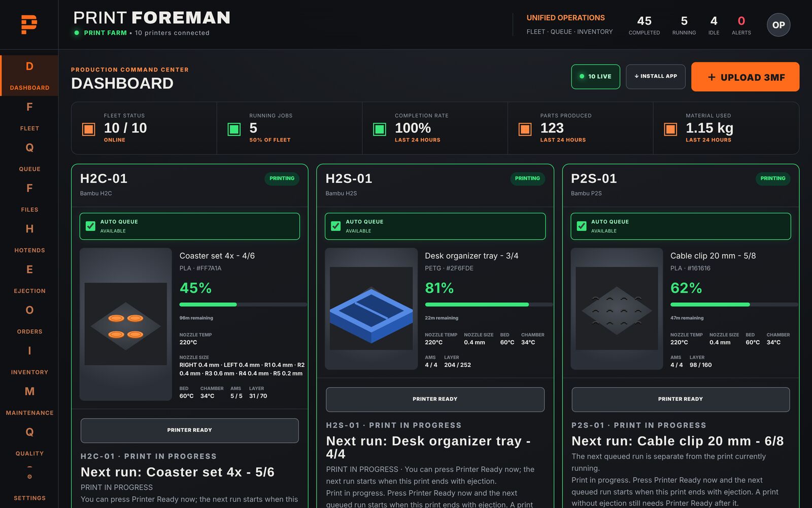Go to the Fleet section
Screen dimensions: 812x508
click(x=29, y=116)
